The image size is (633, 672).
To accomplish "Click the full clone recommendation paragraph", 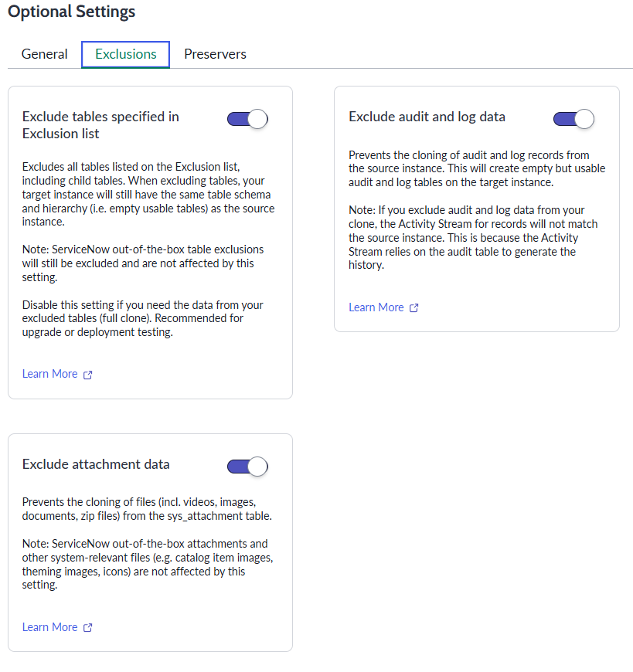I will click(x=143, y=318).
